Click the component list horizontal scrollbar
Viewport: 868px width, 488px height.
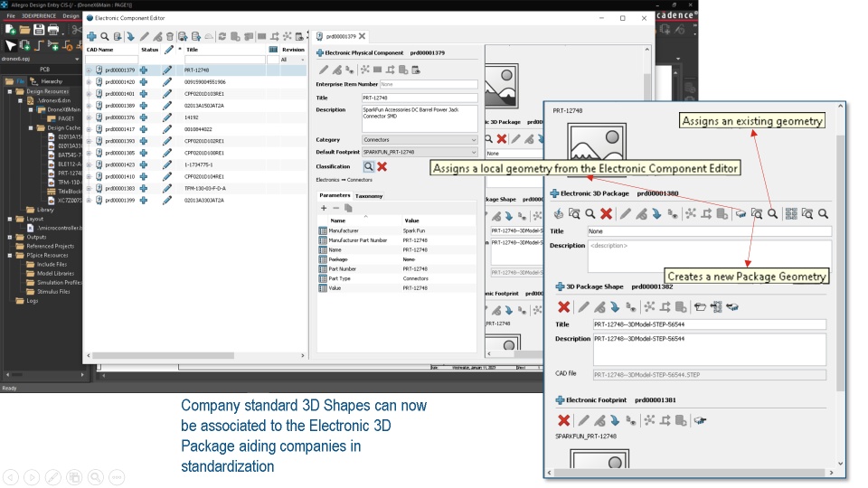[164, 355]
